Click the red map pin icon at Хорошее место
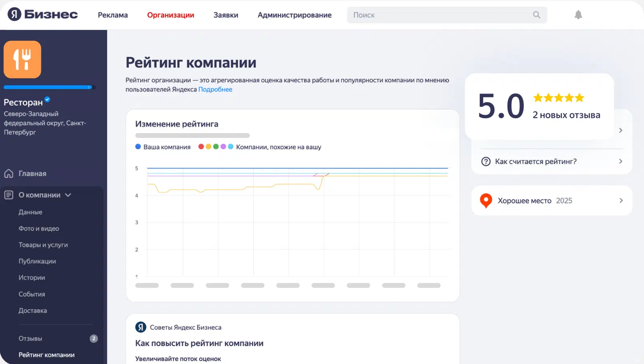The height and width of the screenshot is (364, 644). coord(486,200)
